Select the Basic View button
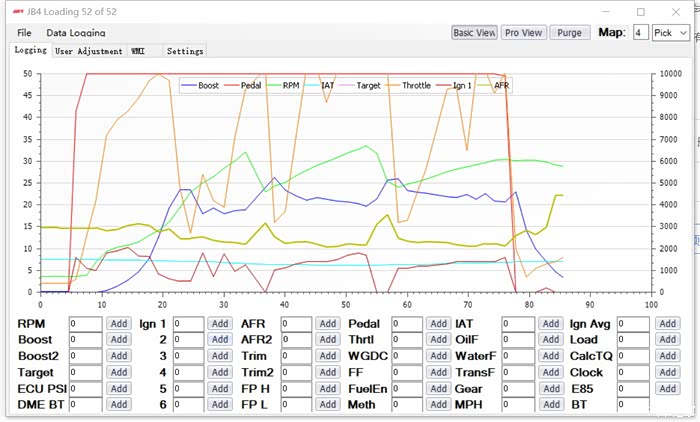The height and width of the screenshot is (422, 700). pyautogui.click(x=474, y=33)
